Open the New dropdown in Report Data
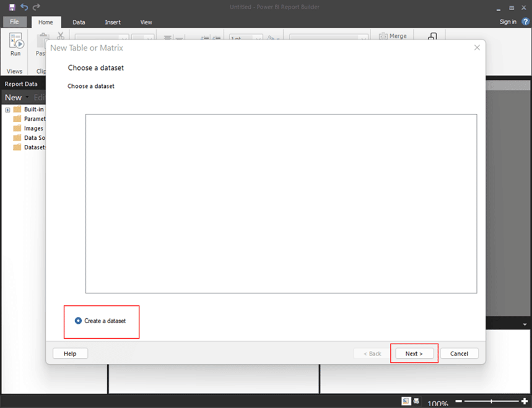Screen dimensions: 532x408 17,97
